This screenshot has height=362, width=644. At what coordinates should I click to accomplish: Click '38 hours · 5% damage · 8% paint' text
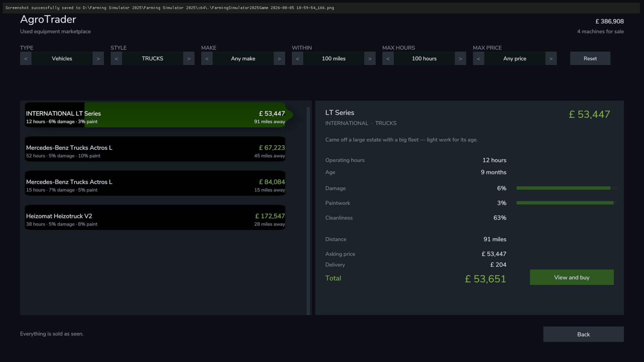(62, 224)
